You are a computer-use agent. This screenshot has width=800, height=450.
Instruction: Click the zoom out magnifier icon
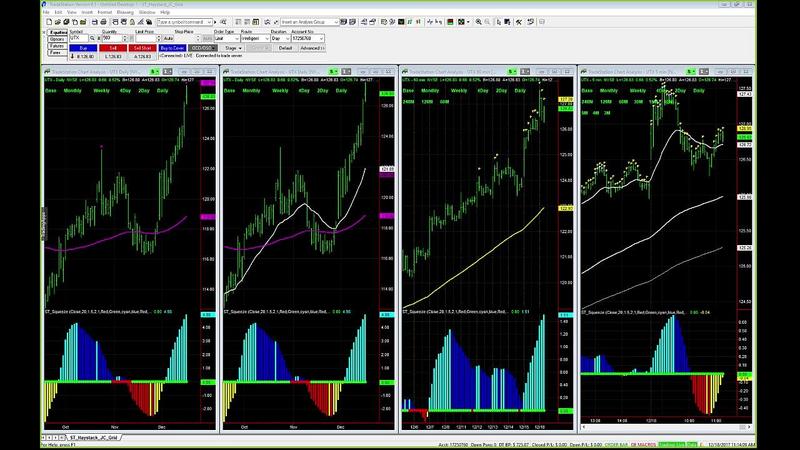[487, 22]
